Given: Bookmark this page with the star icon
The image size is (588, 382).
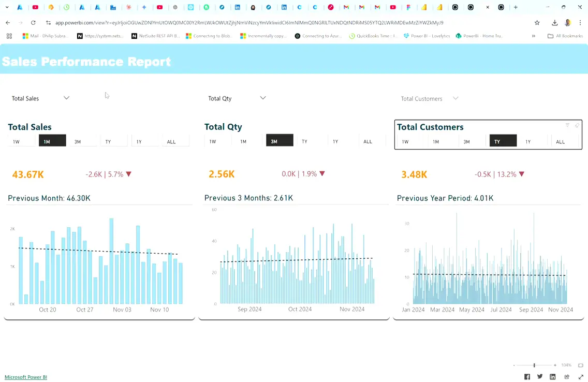Looking at the screenshot, I should point(537,23).
